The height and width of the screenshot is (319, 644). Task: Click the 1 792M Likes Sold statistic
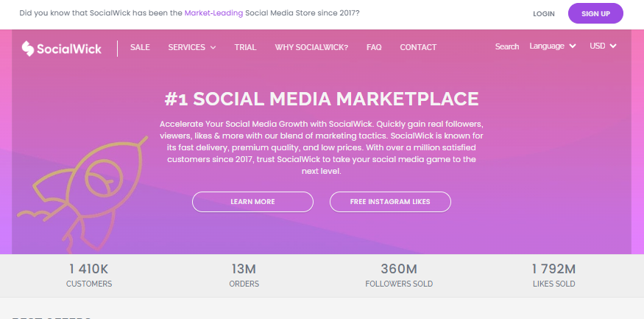[553, 276]
